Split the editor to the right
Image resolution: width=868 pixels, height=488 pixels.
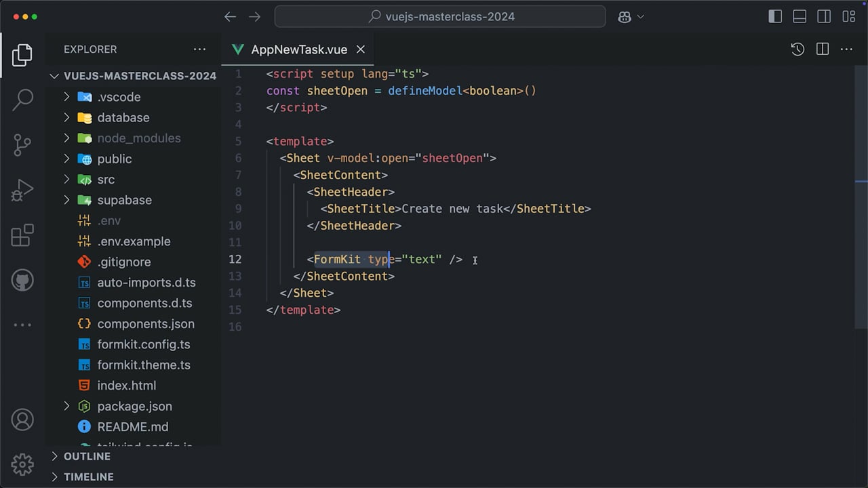click(x=823, y=49)
